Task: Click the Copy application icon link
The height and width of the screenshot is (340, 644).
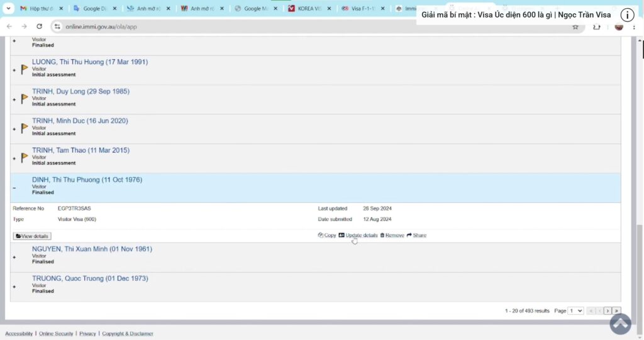Action: point(327,235)
